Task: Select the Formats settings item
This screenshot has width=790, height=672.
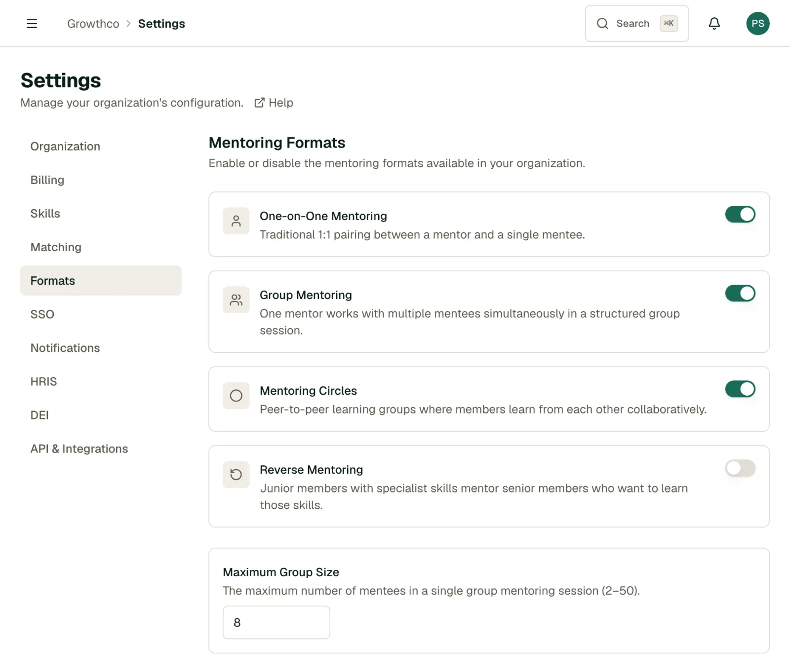Action: pos(101,281)
